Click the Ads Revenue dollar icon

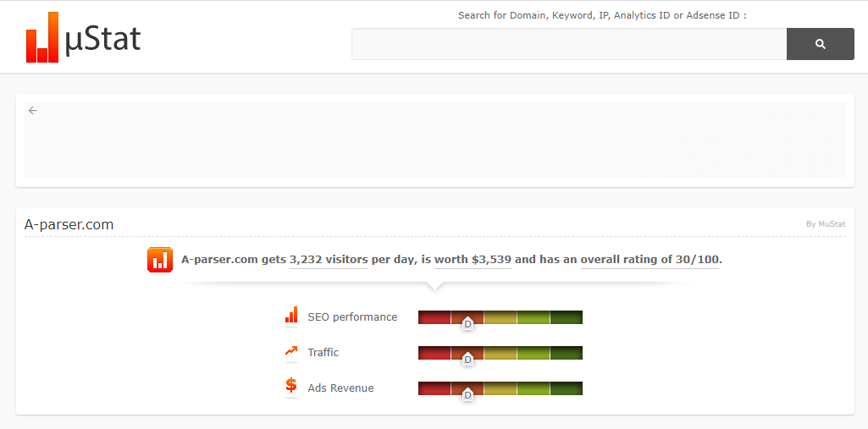[291, 386]
